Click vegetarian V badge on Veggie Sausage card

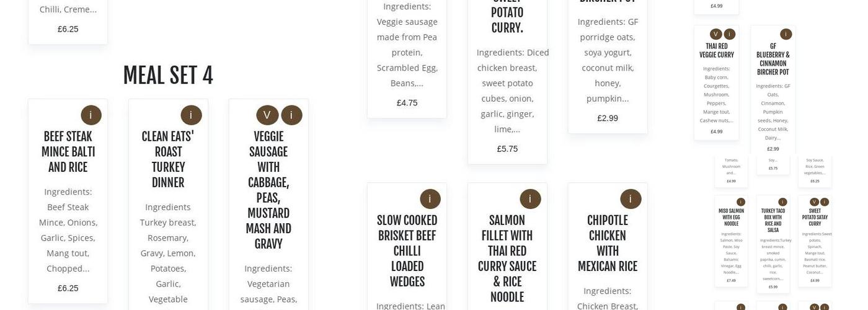tap(267, 115)
